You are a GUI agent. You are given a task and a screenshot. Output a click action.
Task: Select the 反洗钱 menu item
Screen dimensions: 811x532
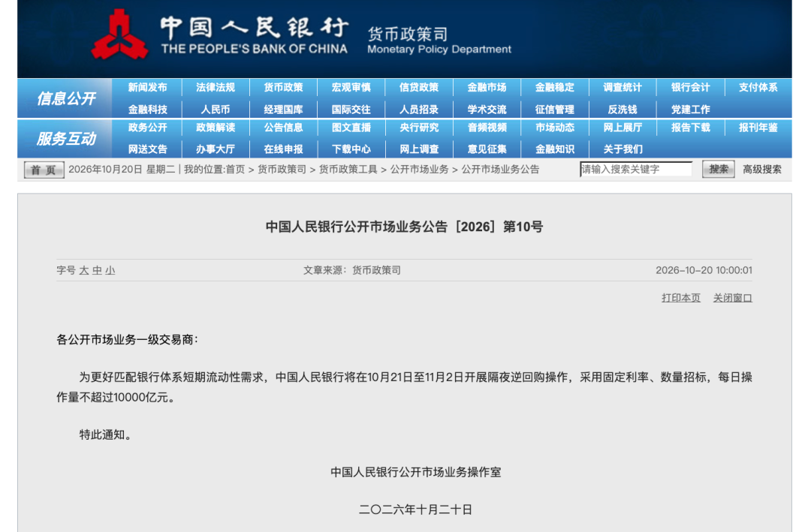click(x=623, y=110)
